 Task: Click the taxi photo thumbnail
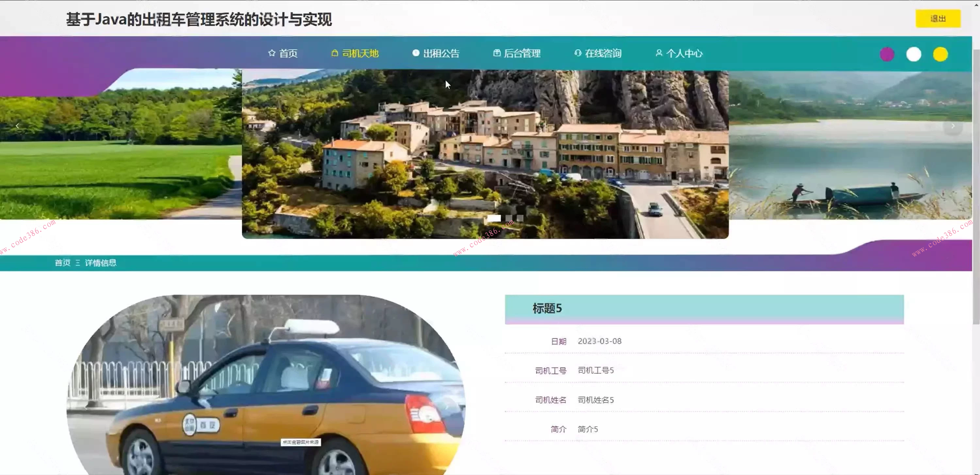pyautogui.click(x=266, y=384)
